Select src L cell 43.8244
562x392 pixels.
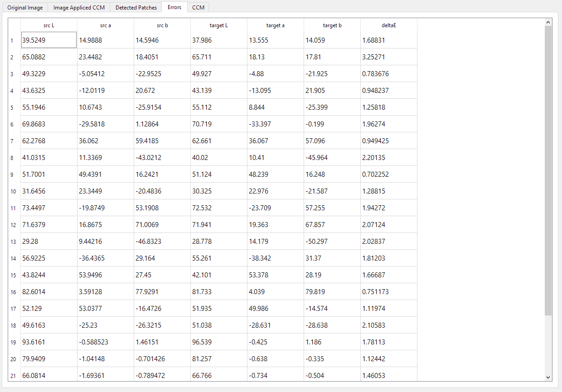click(x=49, y=275)
